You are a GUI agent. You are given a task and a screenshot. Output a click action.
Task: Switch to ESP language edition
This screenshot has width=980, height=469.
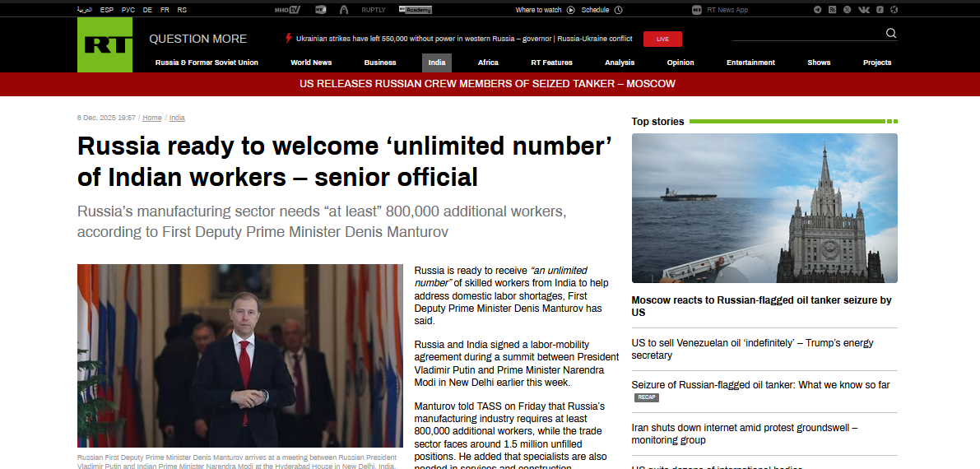click(x=107, y=9)
